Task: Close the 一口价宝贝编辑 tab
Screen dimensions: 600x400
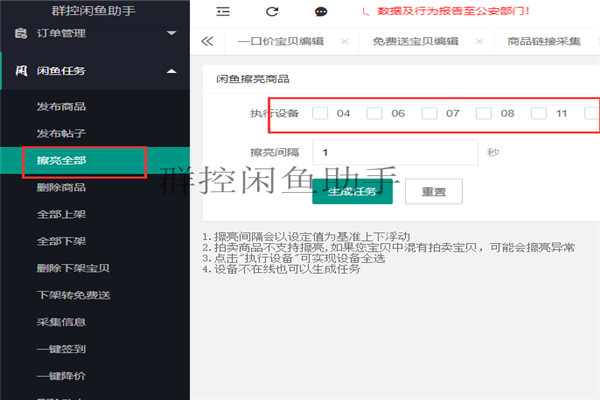Action: pyautogui.click(x=345, y=41)
